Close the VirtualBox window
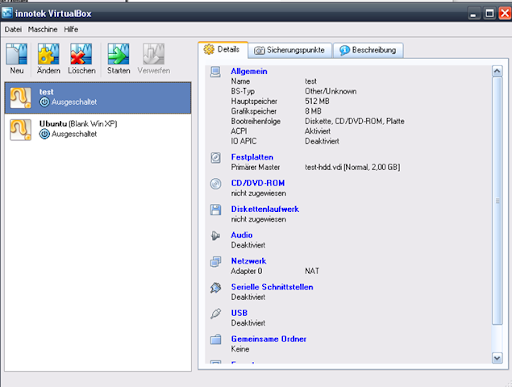The width and height of the screenshot is (512, 387). (x=505, y=13)
